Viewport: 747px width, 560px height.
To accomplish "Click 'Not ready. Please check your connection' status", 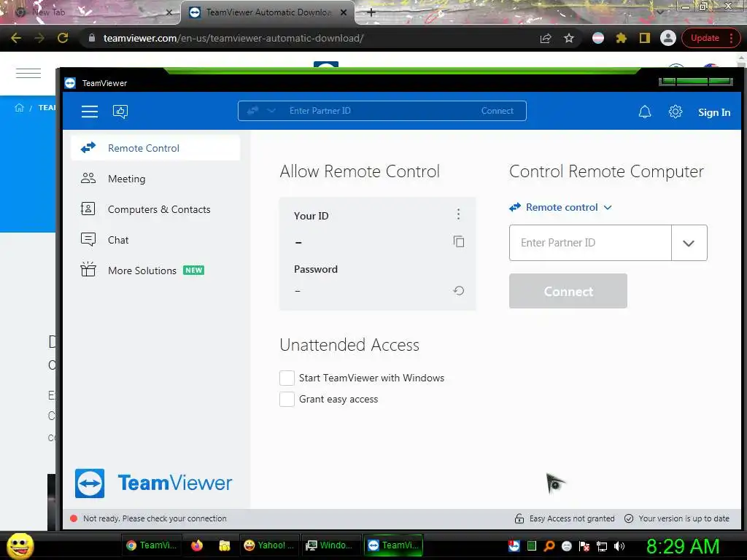I will (155, 518).
